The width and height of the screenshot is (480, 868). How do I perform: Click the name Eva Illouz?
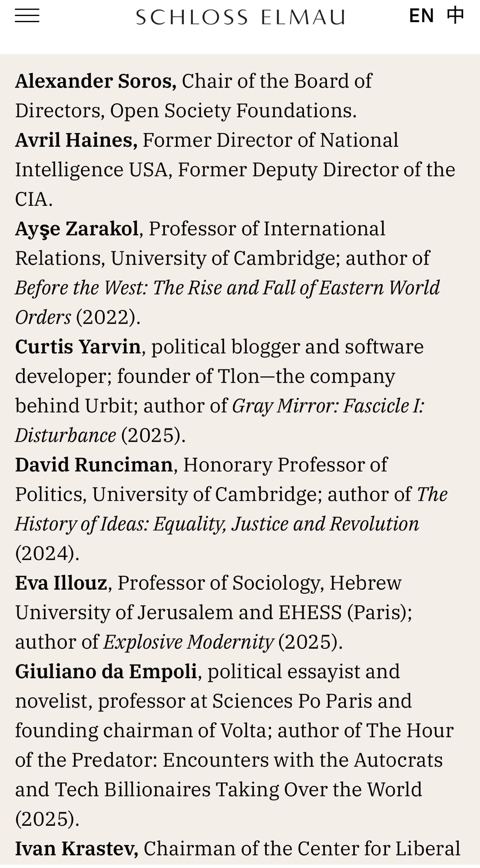point(61,583)
